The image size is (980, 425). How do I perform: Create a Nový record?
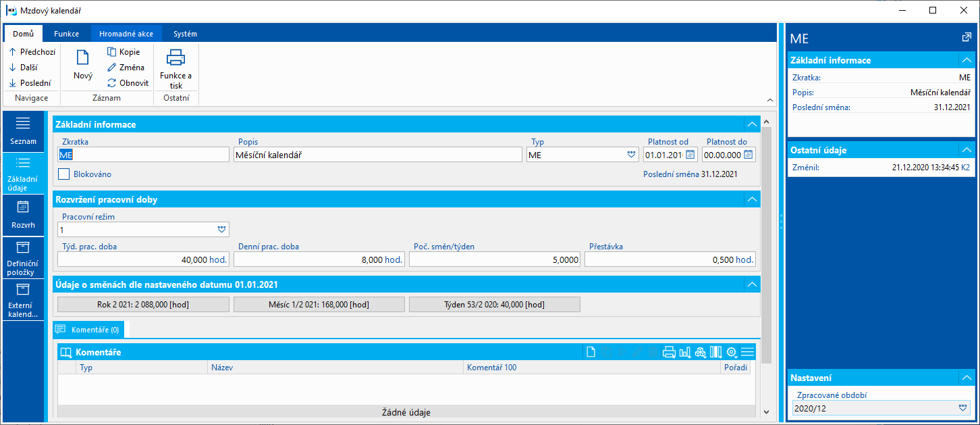tap(83, 65)
